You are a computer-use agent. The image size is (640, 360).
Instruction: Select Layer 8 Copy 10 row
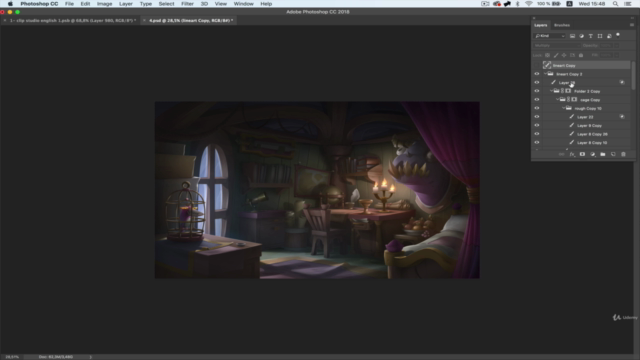coord(586,142)
